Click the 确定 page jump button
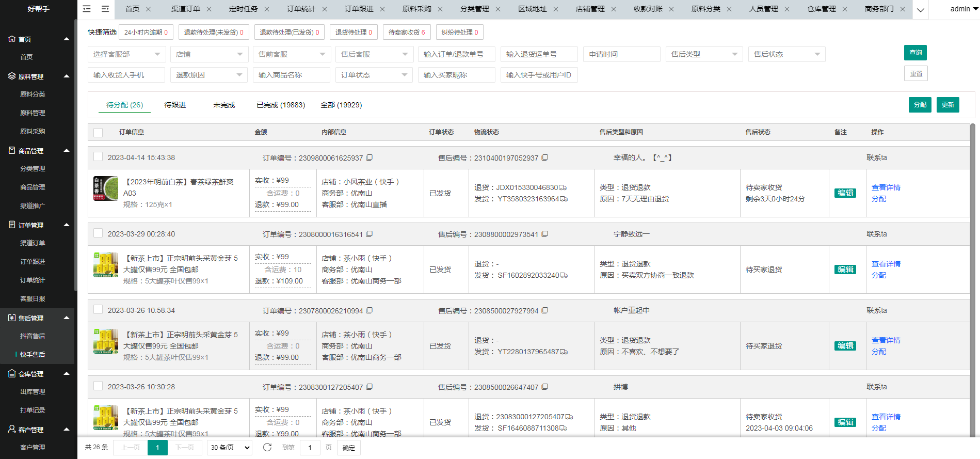 coord(349,447)
